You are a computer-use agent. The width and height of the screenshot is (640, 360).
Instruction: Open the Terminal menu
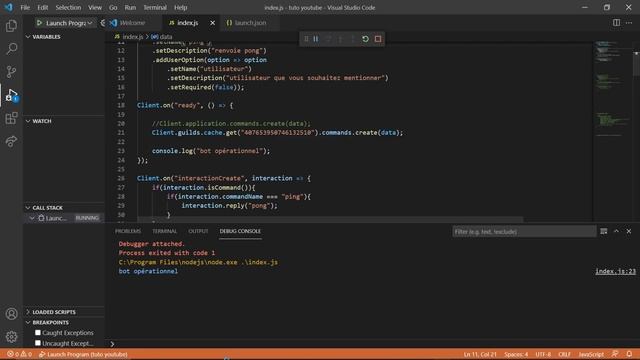pyautogui.click(x=155, y=7)
